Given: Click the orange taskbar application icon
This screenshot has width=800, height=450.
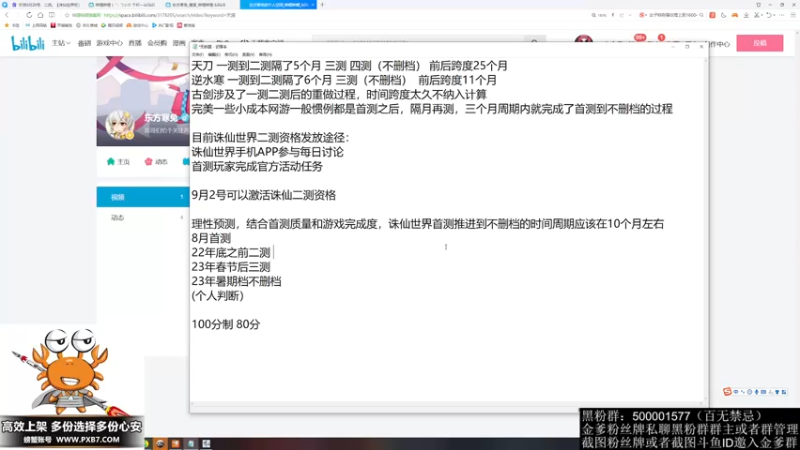Looking at the screenshot, I should (176, 444).
